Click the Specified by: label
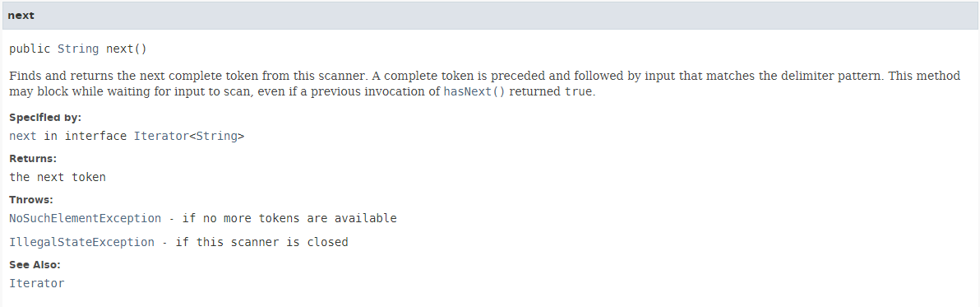The width and height of the screenshot is (980, 307). point(45,117)
